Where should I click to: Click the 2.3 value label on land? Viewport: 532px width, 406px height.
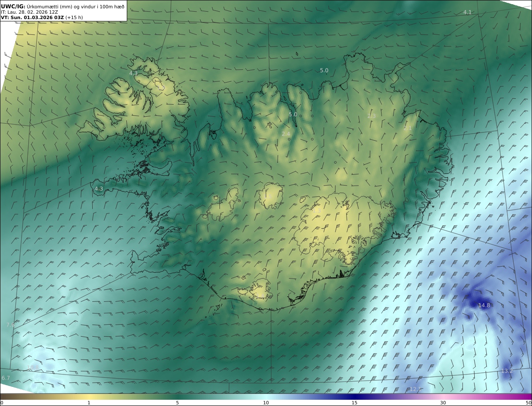point(372,116)
